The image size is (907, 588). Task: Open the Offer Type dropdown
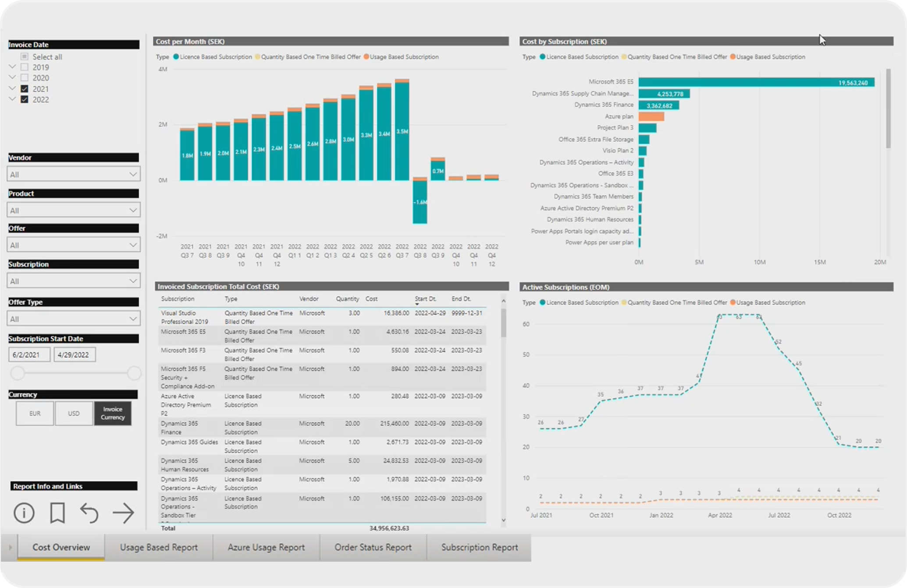point(74,318)
